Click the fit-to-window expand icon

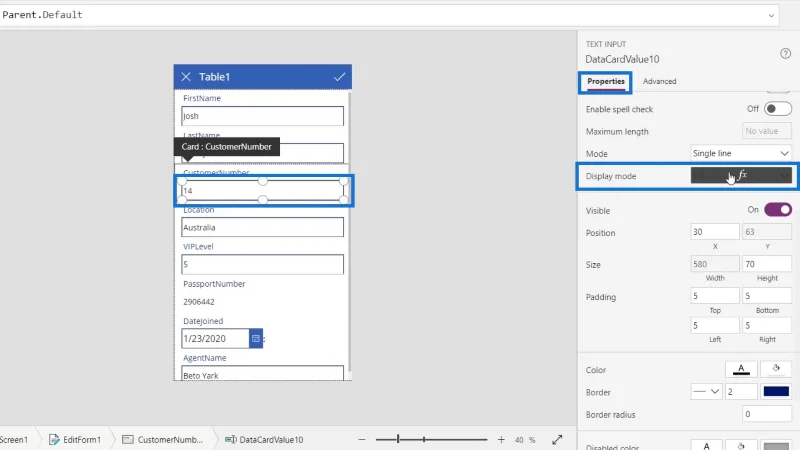557,439
